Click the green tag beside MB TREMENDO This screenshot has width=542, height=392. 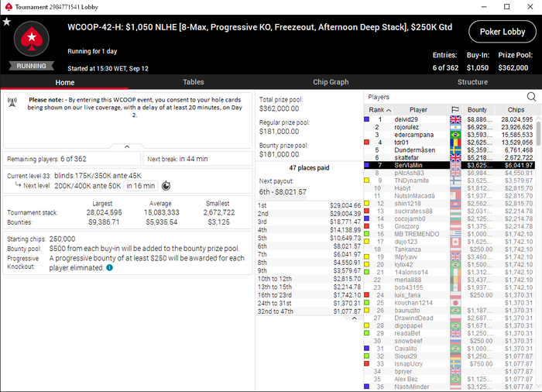pos(367,233)
